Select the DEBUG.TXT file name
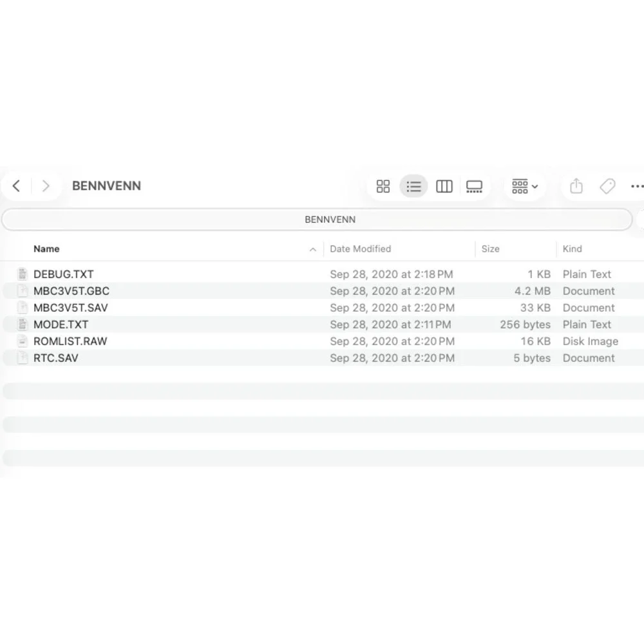 point(64,274)
